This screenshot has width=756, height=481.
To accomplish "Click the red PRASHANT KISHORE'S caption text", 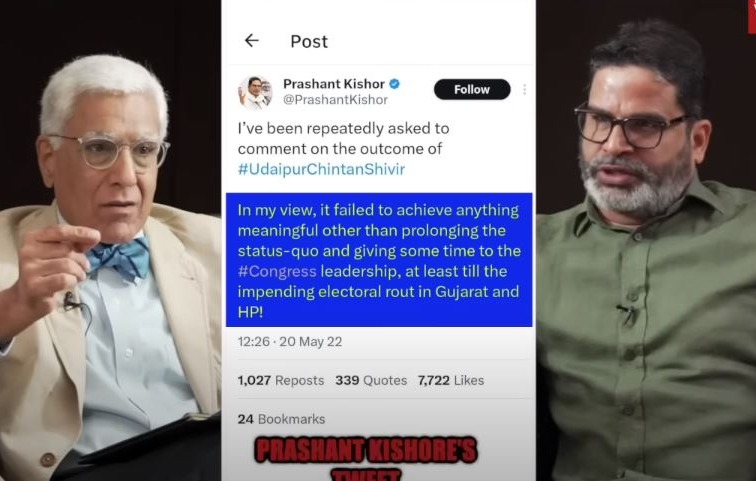I will point(366,450).
